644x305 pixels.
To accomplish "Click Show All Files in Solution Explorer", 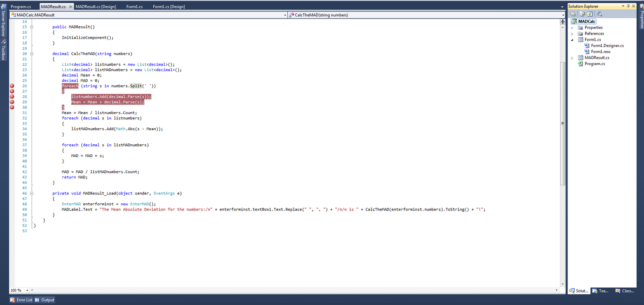I will pos(582,14).
